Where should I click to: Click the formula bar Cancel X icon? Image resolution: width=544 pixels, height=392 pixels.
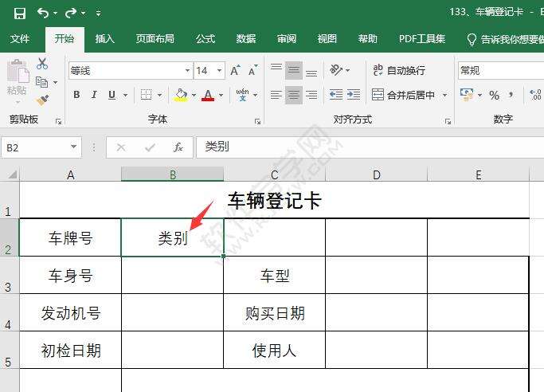[x=121, y=147]
